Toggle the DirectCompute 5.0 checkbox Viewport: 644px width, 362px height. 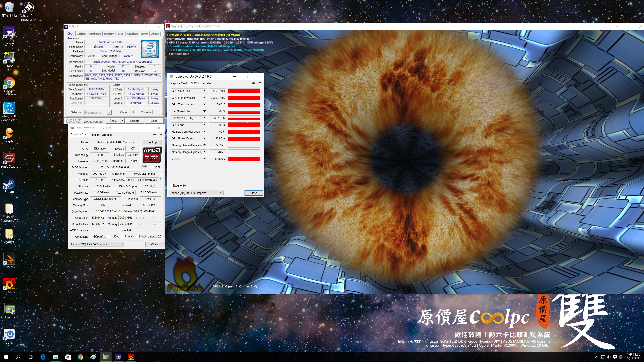[137, 237]
